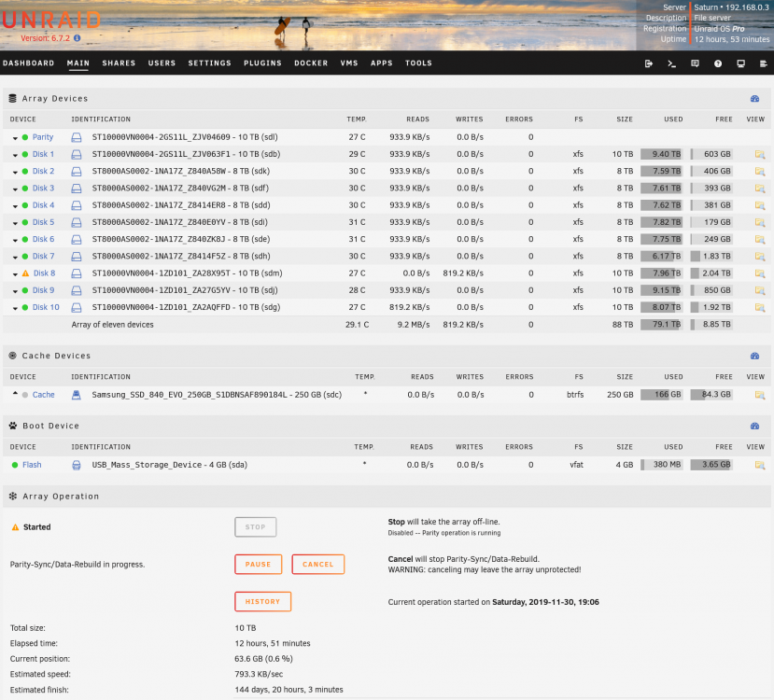Viewport: 774px width, 700px height.
Task: Click the Pause button
Action: click(259, 565)
